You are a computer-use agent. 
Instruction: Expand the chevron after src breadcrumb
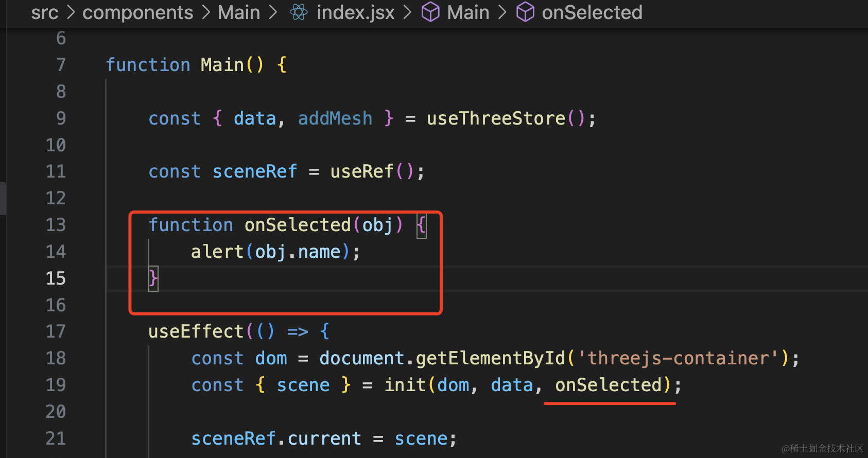71,12
